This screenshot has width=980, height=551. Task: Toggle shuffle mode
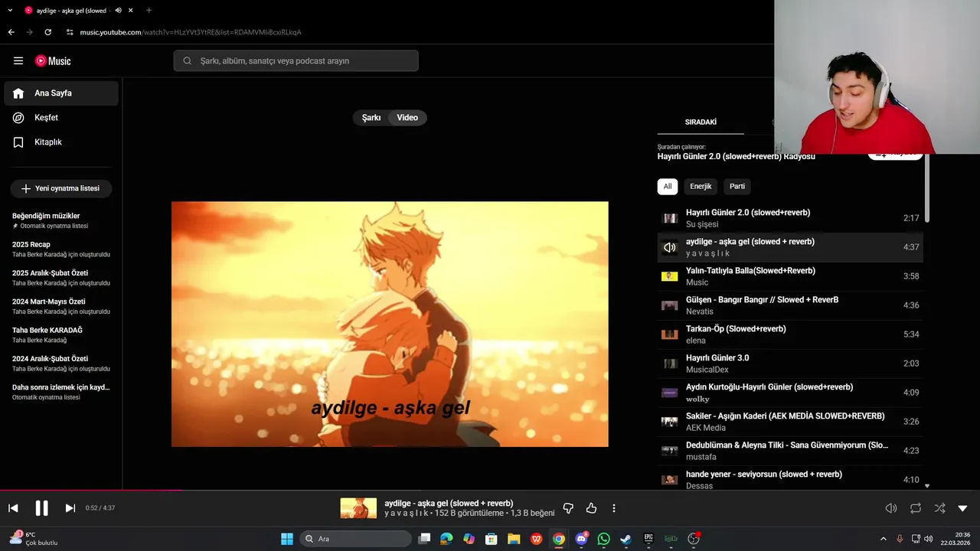click(939, 508)
